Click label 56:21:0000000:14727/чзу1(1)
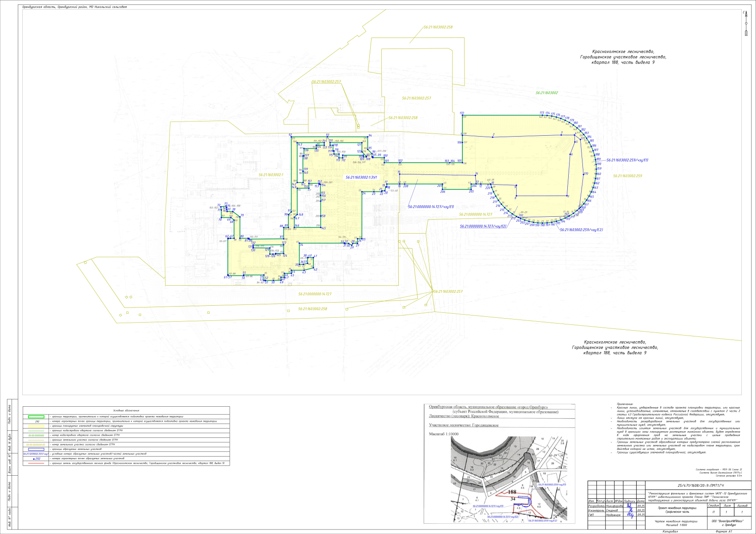The width and height of the screenshot is (756, 534). point(431,206)
